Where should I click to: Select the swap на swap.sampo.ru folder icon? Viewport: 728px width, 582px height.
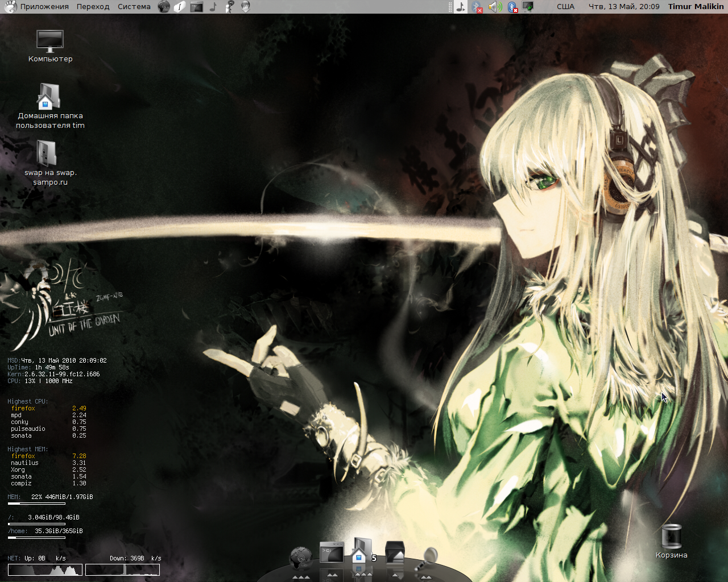(x=48, y=153)
